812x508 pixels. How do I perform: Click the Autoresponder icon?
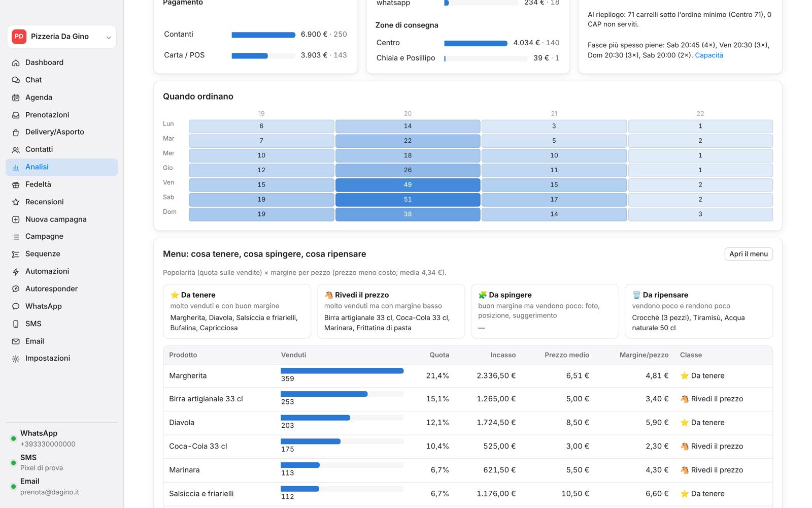(16, 289)
